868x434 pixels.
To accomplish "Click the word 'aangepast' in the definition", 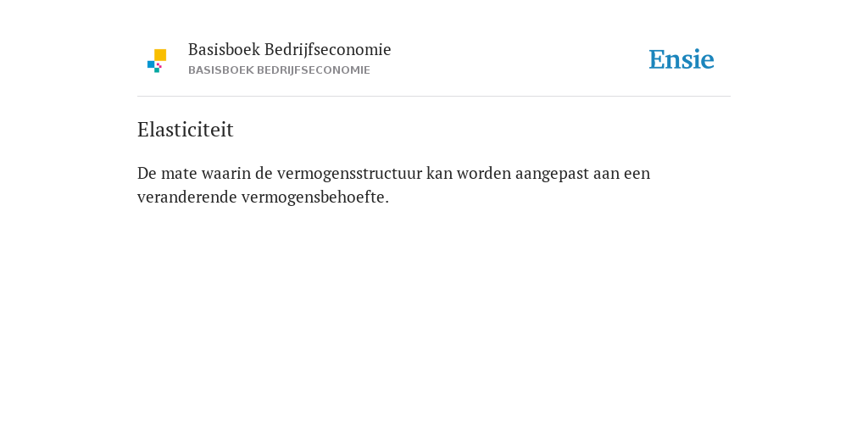I will point(552,174).
